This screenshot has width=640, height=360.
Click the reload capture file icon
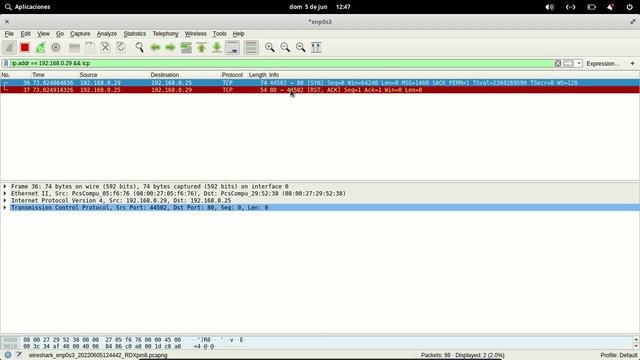pos(121,47)
